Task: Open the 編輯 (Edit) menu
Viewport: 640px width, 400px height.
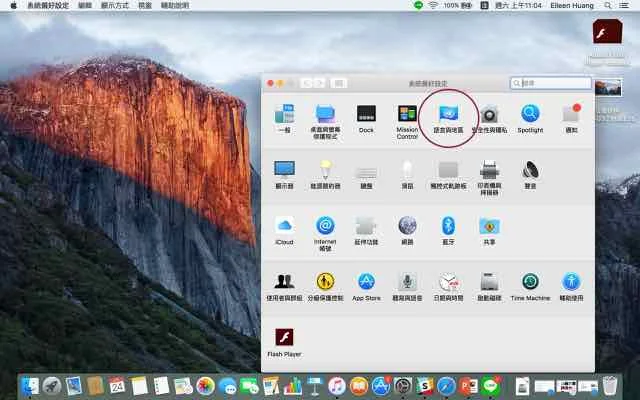Action: pyautogui.click(x=84, y=5)
